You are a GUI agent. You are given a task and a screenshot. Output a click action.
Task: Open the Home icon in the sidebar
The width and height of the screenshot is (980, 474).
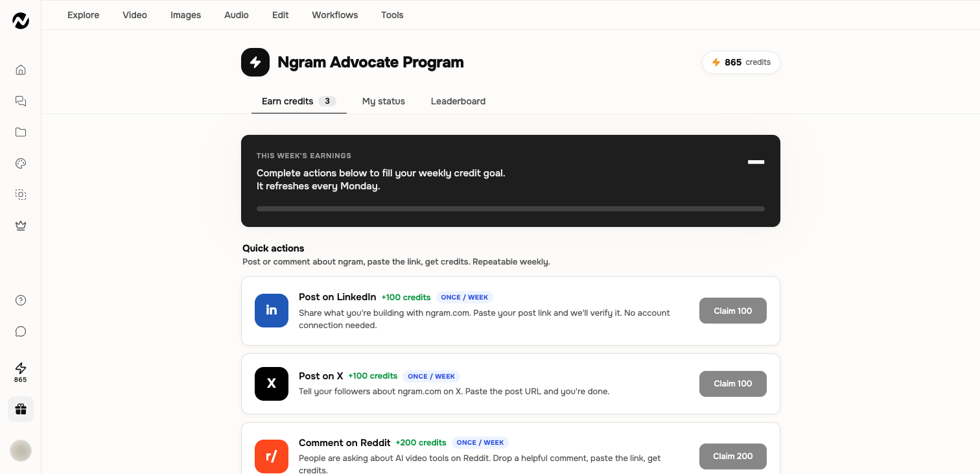21,70
